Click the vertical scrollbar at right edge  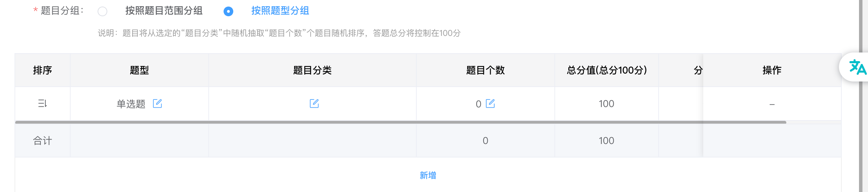tap(861, 96)
